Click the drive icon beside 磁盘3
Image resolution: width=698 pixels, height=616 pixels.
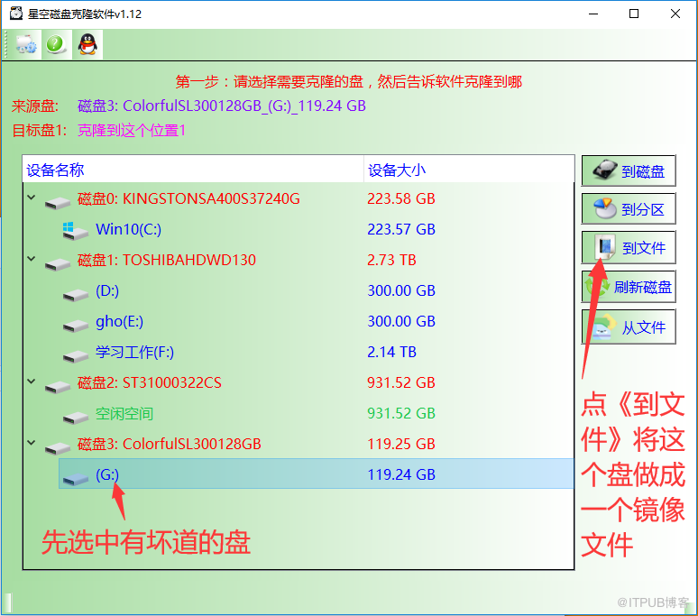pos(58,448)
